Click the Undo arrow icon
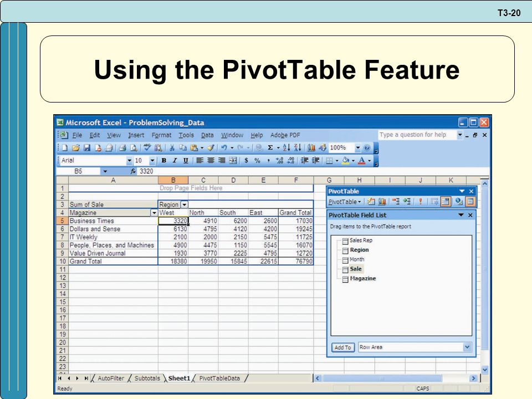Image resolution: width=532 pixels, height=399 pixels. [224, 148]
